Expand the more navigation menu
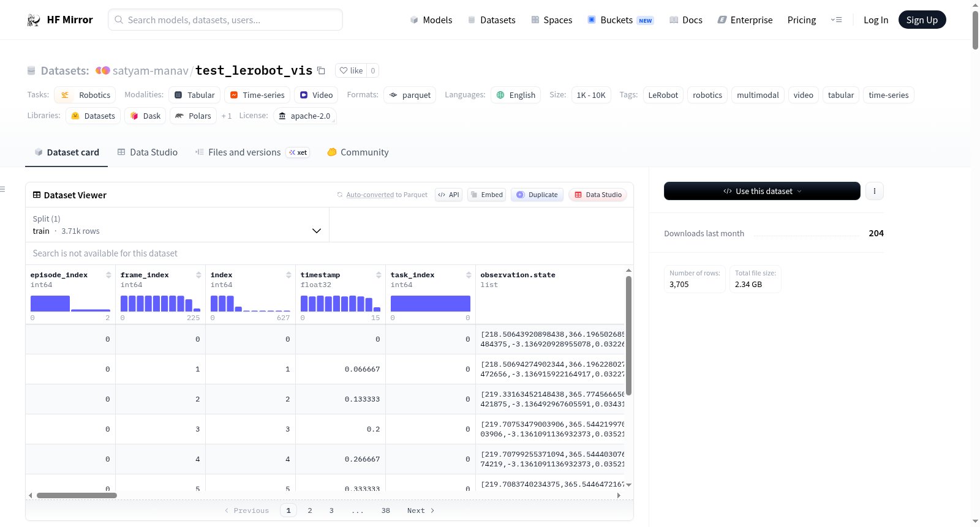980x527 pixels. 836,20
